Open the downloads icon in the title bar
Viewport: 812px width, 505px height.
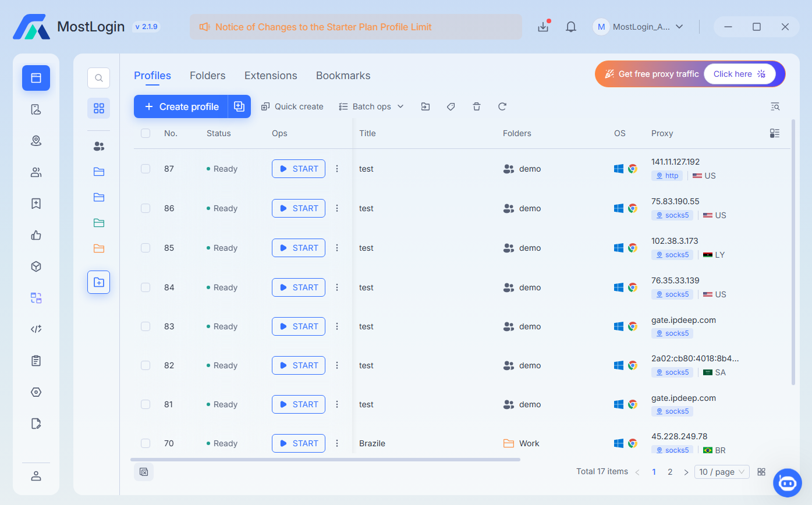pos(543,27)
